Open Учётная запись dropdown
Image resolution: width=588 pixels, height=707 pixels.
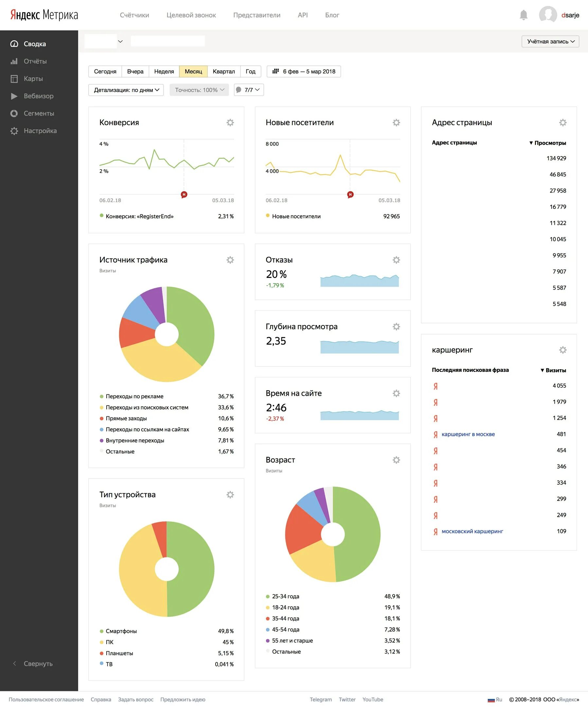[550, 42]
